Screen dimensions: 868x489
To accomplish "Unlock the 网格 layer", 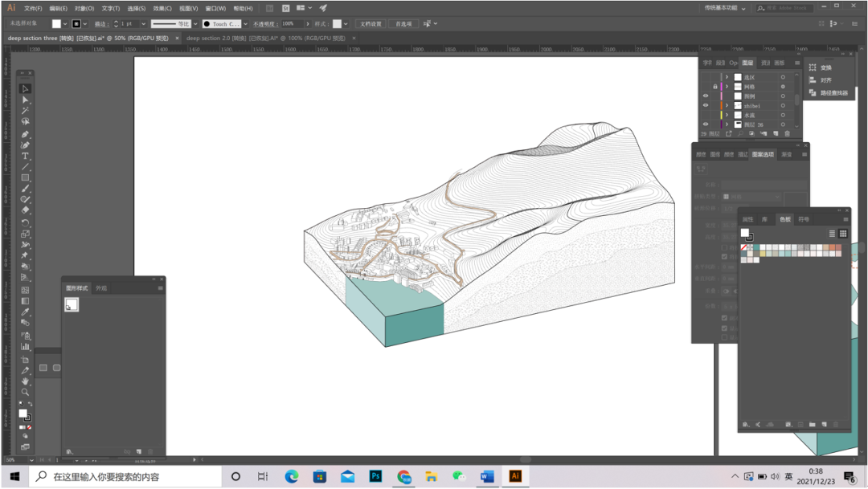I will coord(714,86).
